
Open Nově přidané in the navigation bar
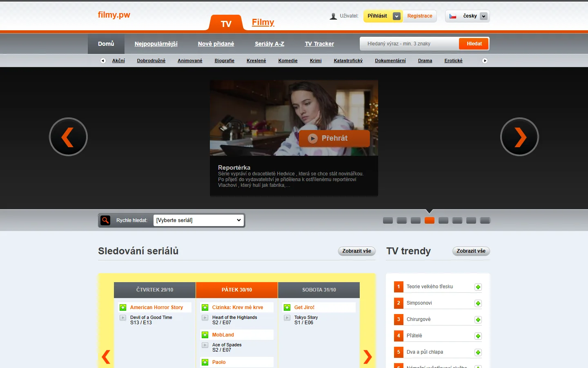(216, 44)
